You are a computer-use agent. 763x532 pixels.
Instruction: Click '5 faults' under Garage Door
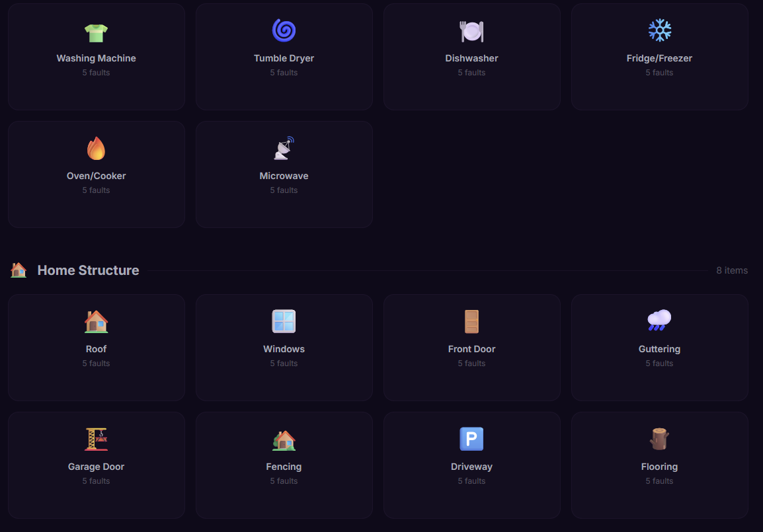pos(96,481)
